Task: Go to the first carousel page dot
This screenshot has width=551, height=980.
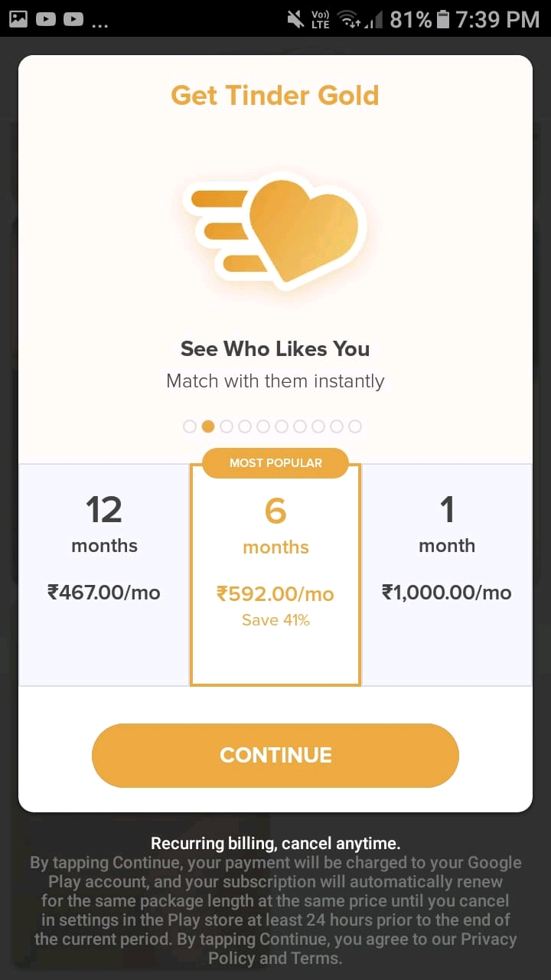Action: pyautogui.click(x=190, y=426)
